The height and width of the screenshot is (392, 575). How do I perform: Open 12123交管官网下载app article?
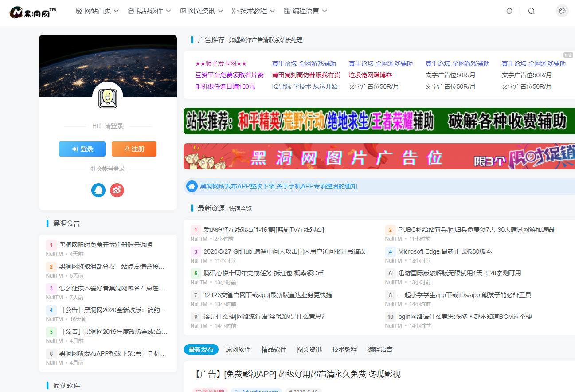click(x=268, y=295)
